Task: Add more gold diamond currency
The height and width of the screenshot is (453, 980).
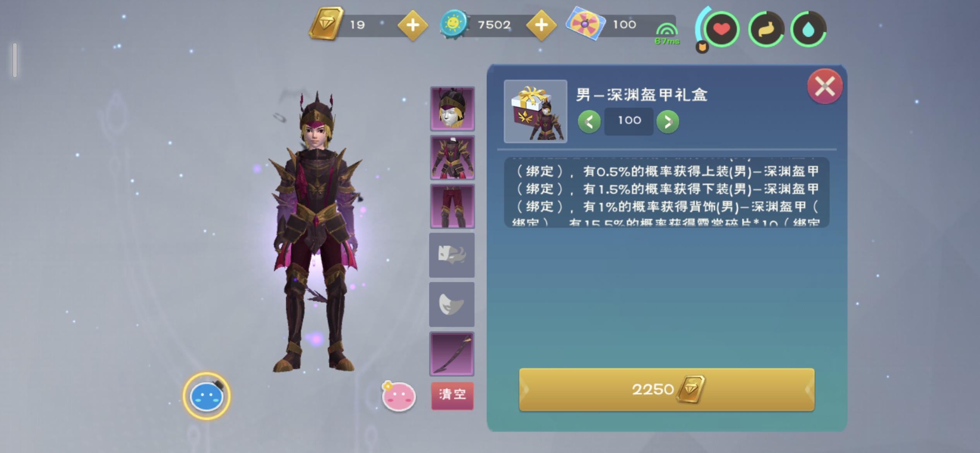Action: (413, 26)
